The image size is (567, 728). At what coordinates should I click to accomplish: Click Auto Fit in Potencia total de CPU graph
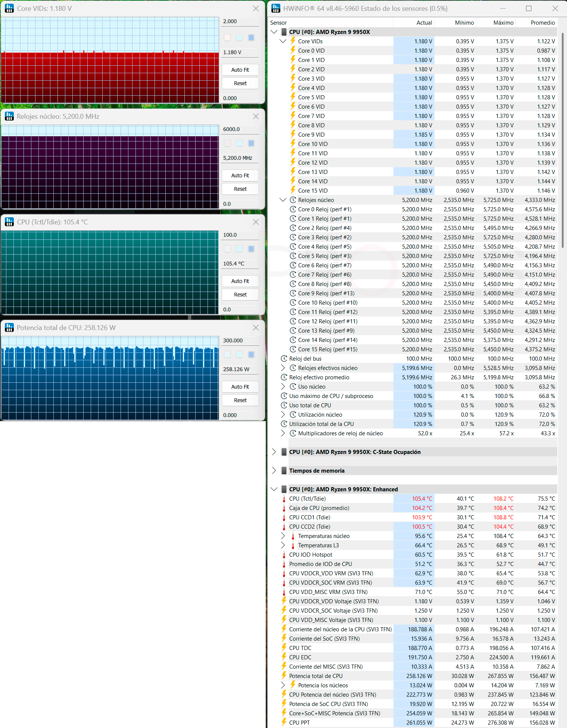coord(240,387)
